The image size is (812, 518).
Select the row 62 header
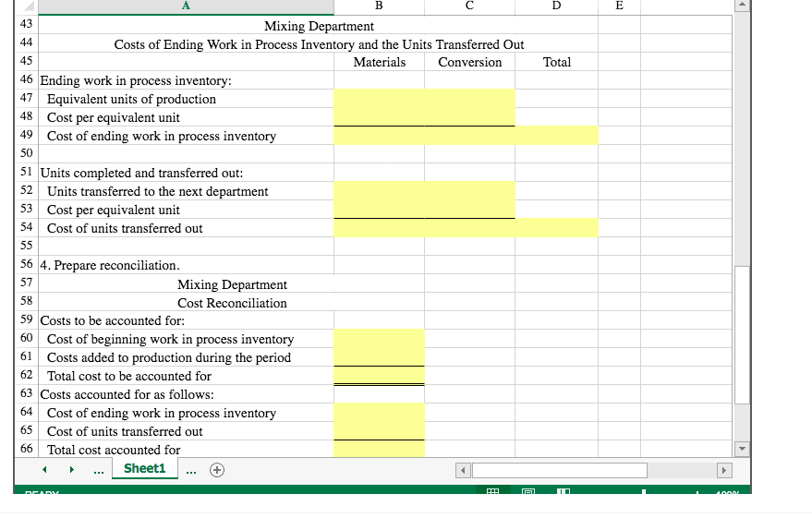point(27,375)
